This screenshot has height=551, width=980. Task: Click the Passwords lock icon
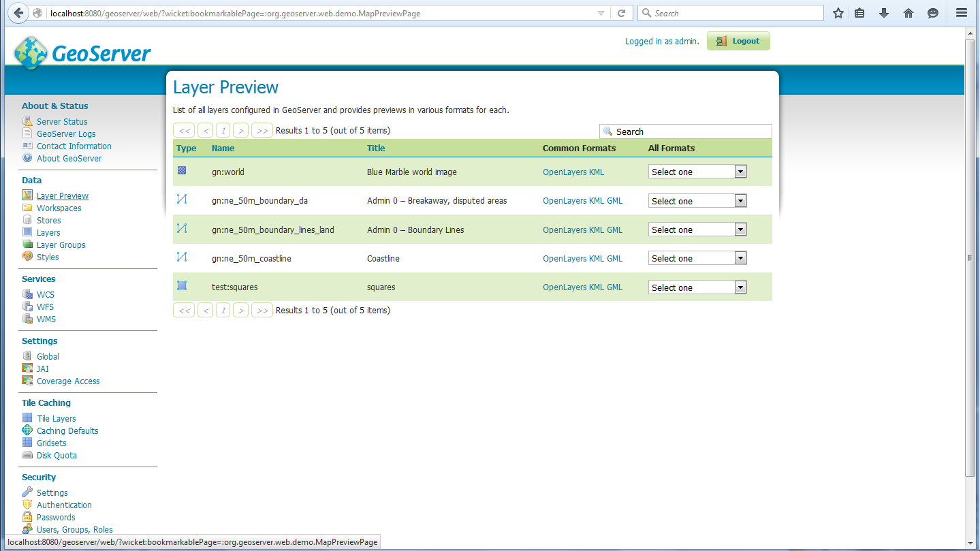(x=27, y=517)
